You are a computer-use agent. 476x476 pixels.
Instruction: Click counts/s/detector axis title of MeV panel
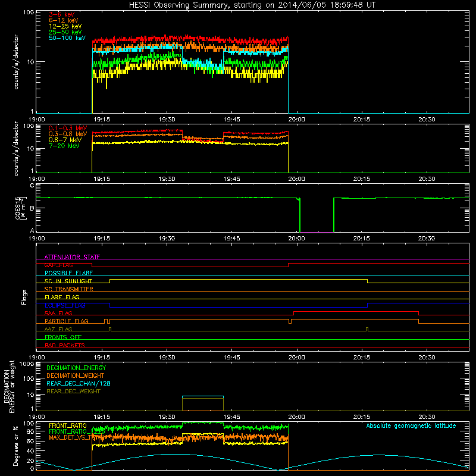tap(16, 148)
